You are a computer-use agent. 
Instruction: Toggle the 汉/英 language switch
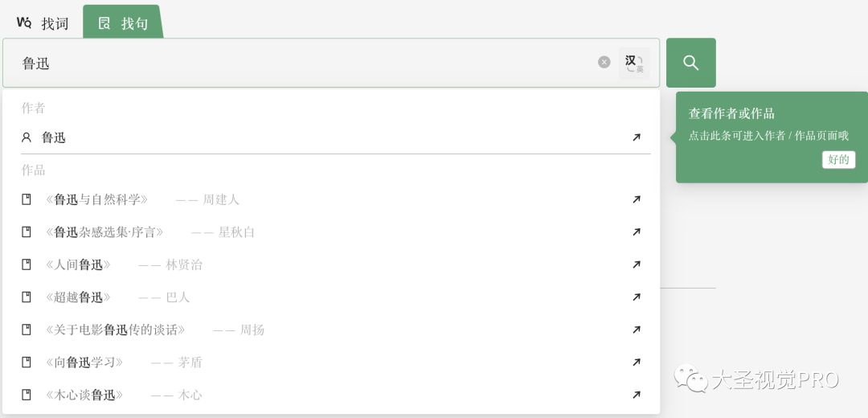pos(634,63)
